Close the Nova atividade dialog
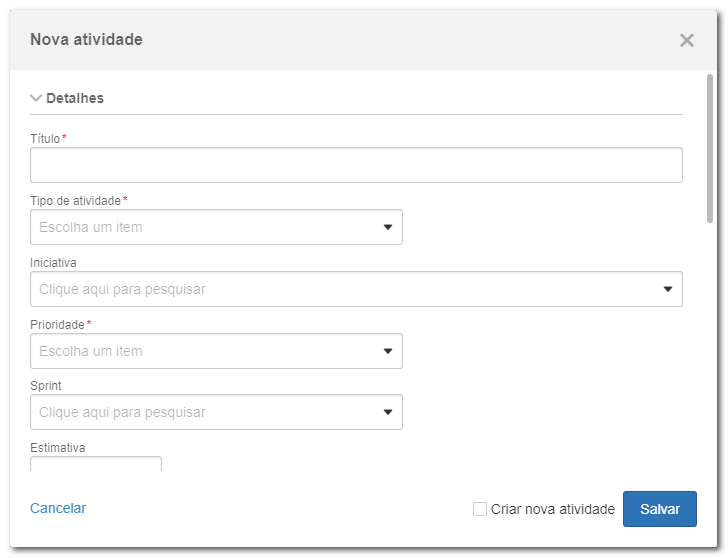 click(686, 40)
